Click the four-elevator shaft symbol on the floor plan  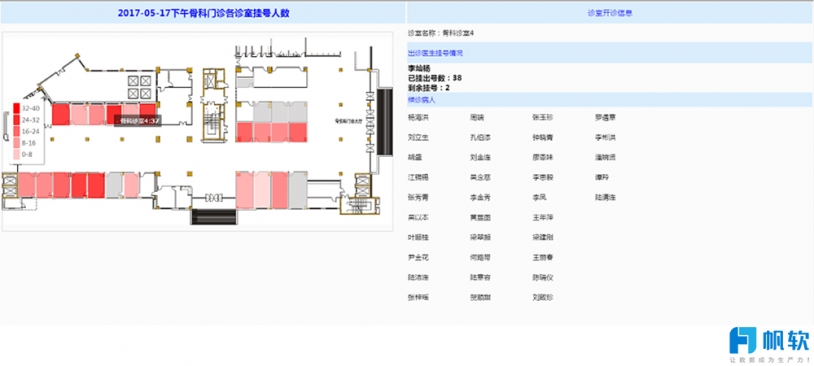pos(139,87)
